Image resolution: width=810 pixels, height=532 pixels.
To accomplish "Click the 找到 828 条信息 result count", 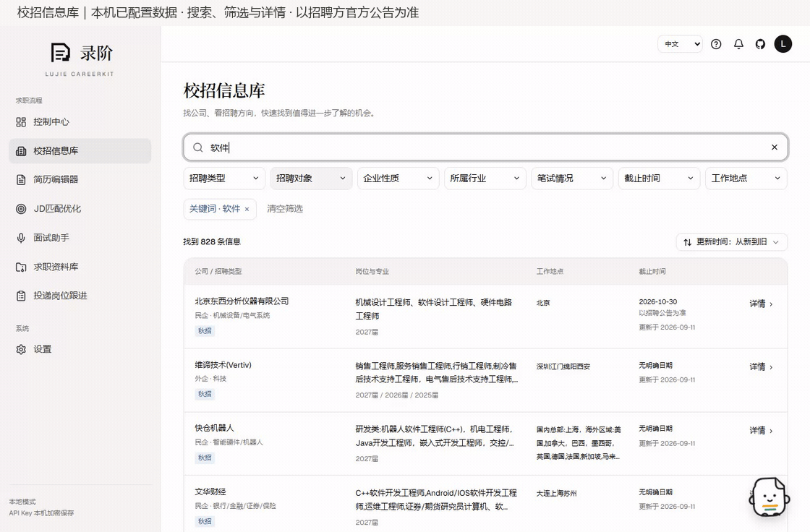I will click(x=212, y=241).
